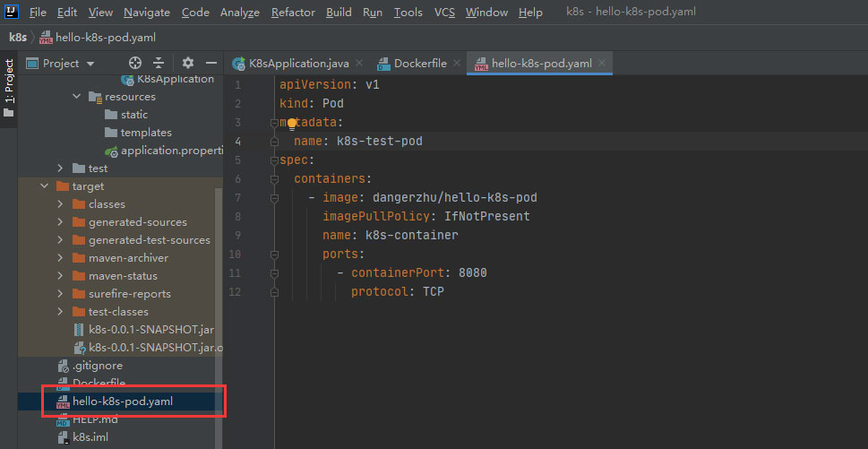Close the K8sApplication.java tab
The image size is (868, 449).
click(359, 63)
